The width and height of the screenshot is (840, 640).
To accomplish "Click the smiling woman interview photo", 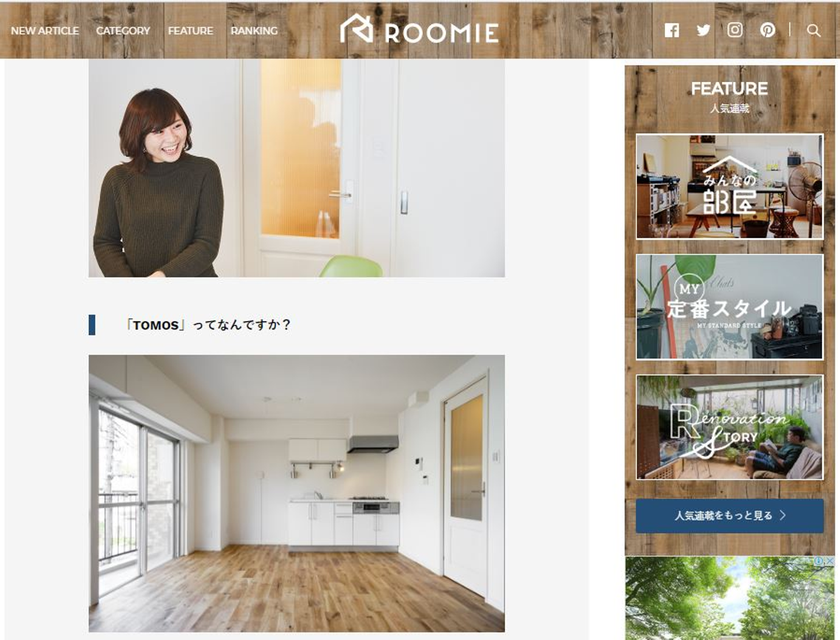I will pyautogui.click(x=296, y=168).
